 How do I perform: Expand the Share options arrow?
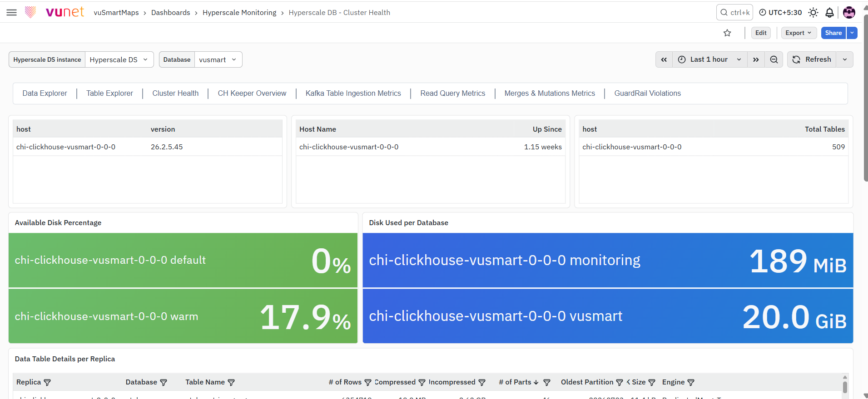(x=852, y=33)
